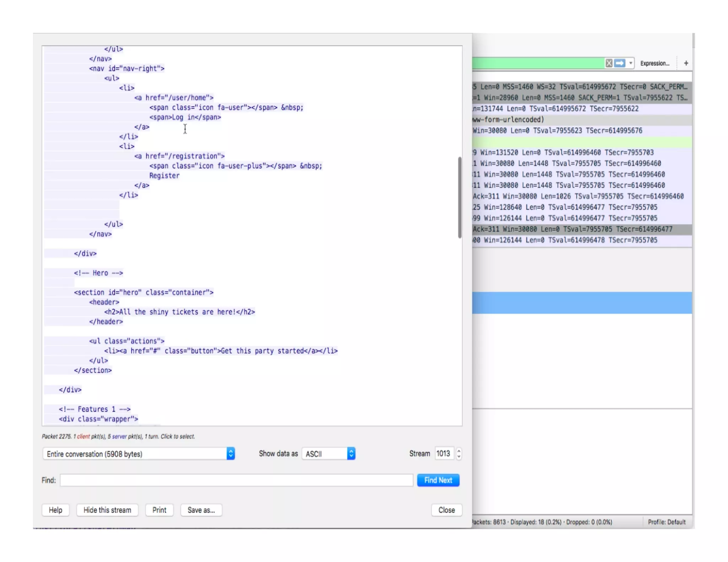This screenshot has height=562, width=728.
Task: Close the Follow Stream dialog
Action: tap(446, 510)
